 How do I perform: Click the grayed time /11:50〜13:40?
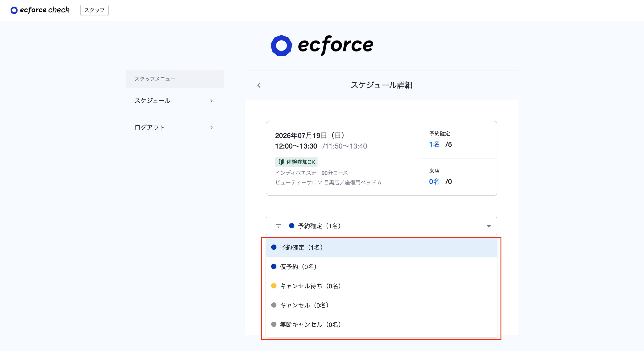click(345, 146)
